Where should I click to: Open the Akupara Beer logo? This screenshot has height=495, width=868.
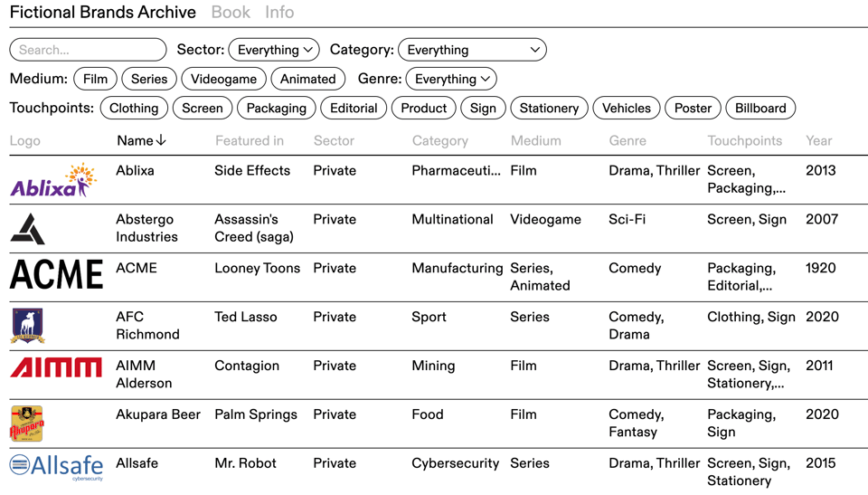[x=26, y=424]
